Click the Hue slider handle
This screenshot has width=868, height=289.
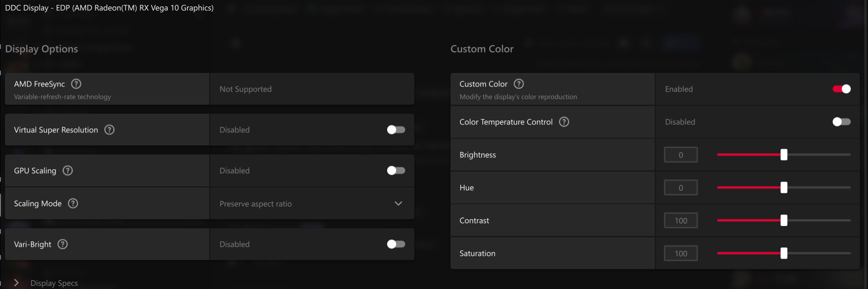coord(784,188)
